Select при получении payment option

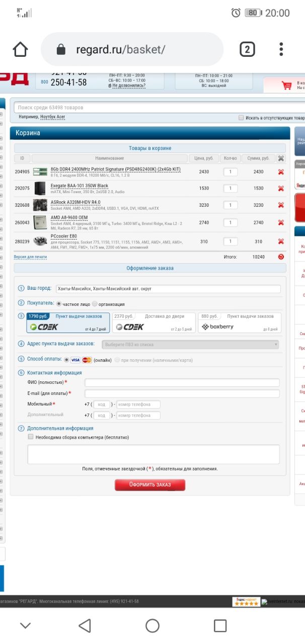tap(117, 360)
